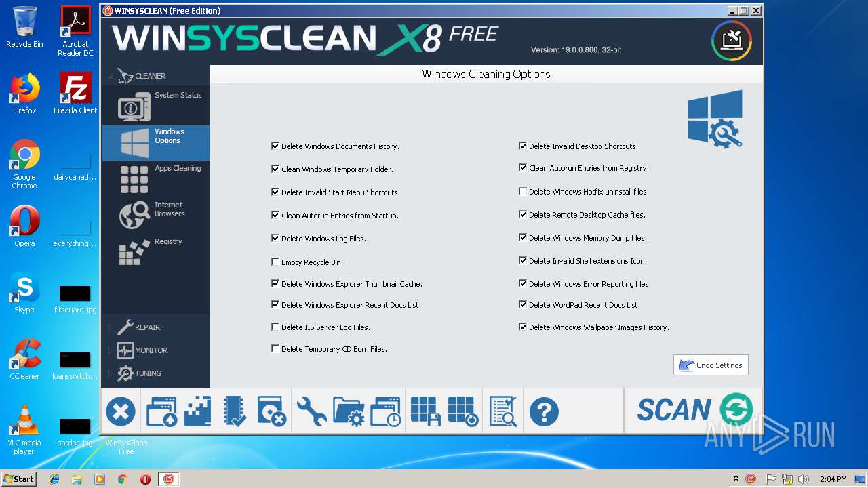Uncheck Clean Windows Temporary Folder
This screenshot has width=868, height=488.
click(275, 169)
